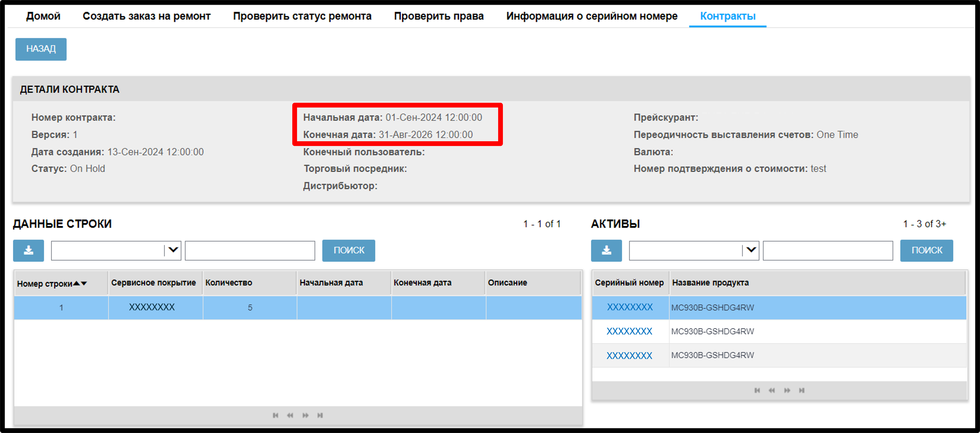The image size is (980, 433).
Task: Go to last page in Данные строки pager
Action: pos(320,415)
